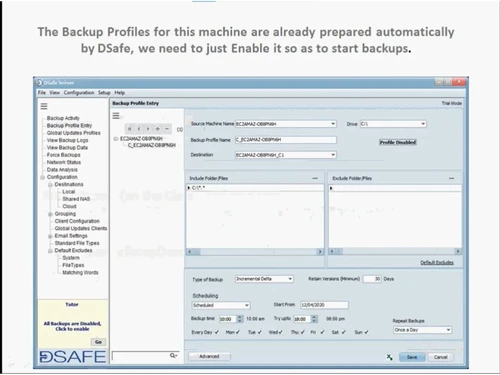Open the Destination dropdown
Image resolution: width=500 pixels, height=375 pixels.
coord(333,155)
